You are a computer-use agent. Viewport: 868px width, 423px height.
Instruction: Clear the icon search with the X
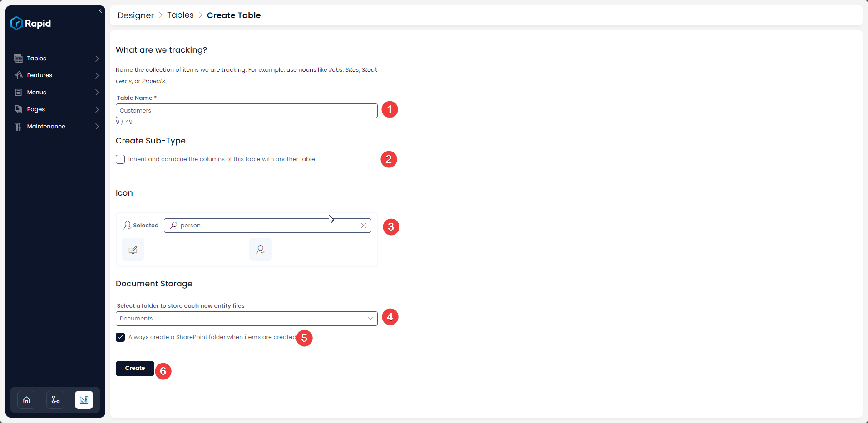point(364,226)
